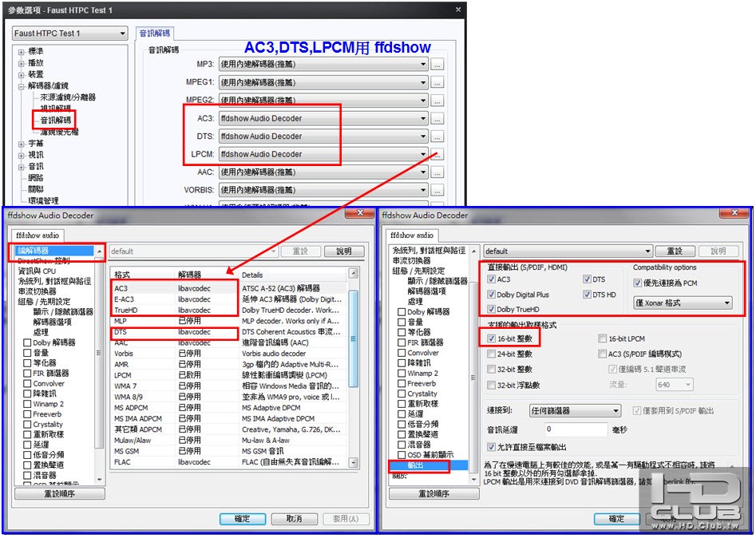This screenshot has height=538, width=756.
Task: Select 資訊與 CPU in the ffdshow tree
Action: (37, 271)
